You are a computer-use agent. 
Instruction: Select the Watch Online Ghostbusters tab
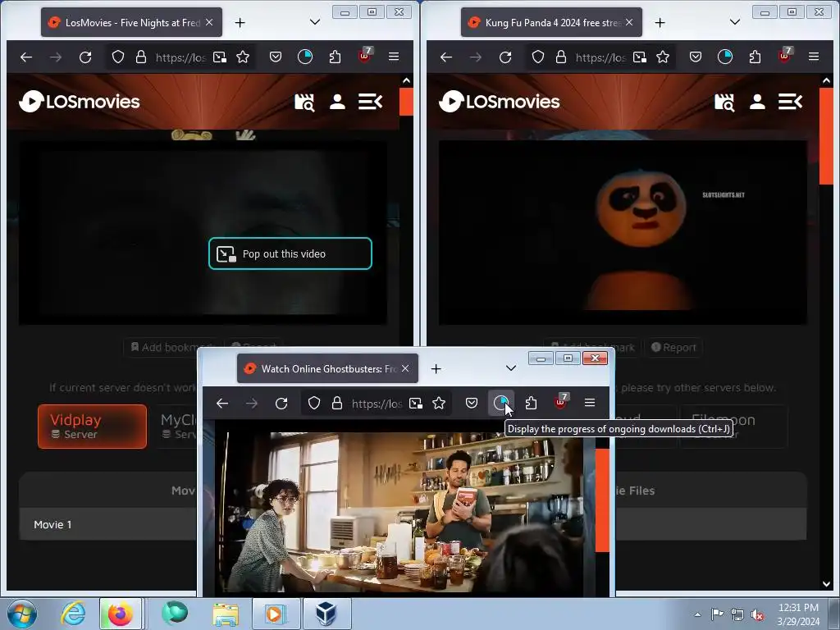[327, 368]
